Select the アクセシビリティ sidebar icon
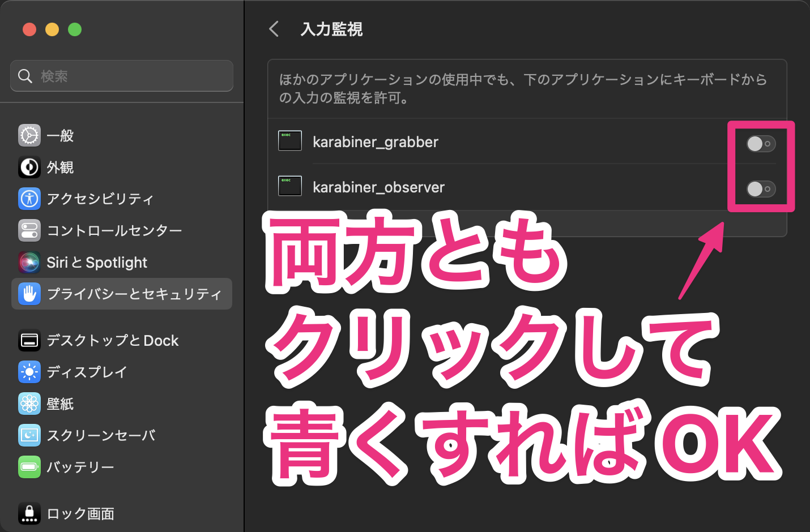Viewport: 810px width, 532px height. click(x=29, y=199)
